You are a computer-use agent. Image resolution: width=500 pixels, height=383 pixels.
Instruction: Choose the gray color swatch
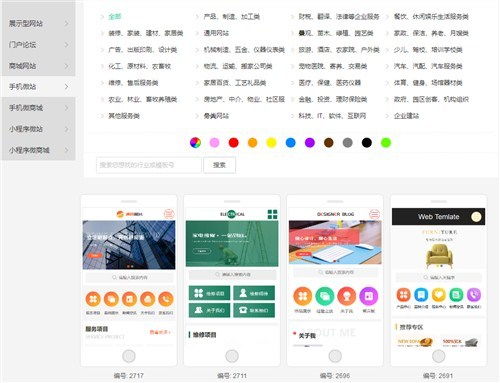click(x=347, y=143)
